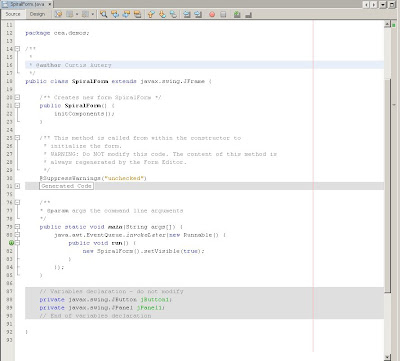
Task: Click Shift Line Left icon
Action: tap(187, 14)
